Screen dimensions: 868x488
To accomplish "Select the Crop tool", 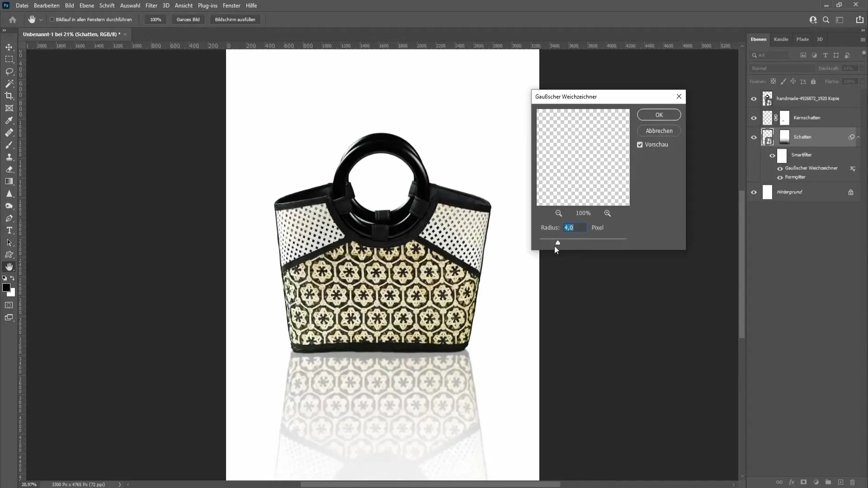I will coord(9,96).
